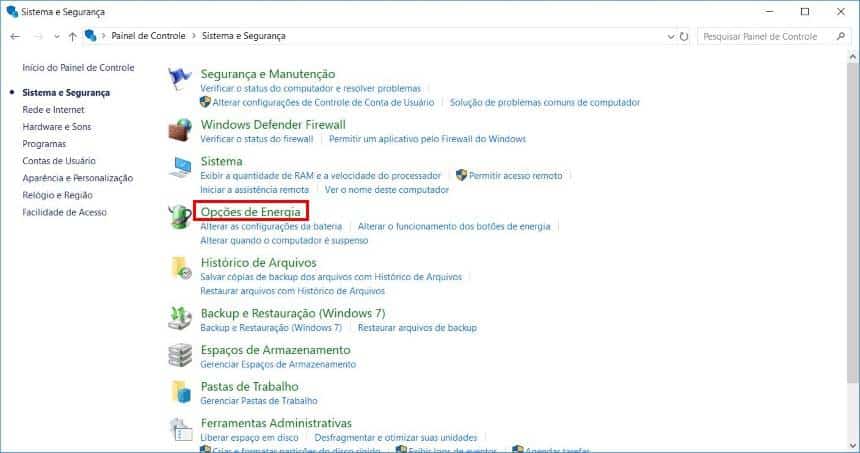Click the Pastas de Trabalho icon
The width and height of the screenshot is (860, 453).
pyautogui.click(x=181, y=392)
